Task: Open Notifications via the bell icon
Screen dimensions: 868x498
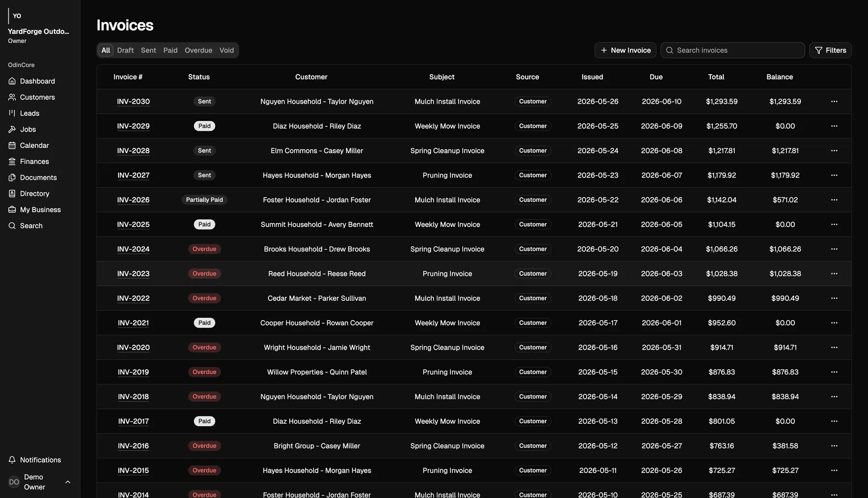Action: (x=12, y=460)
